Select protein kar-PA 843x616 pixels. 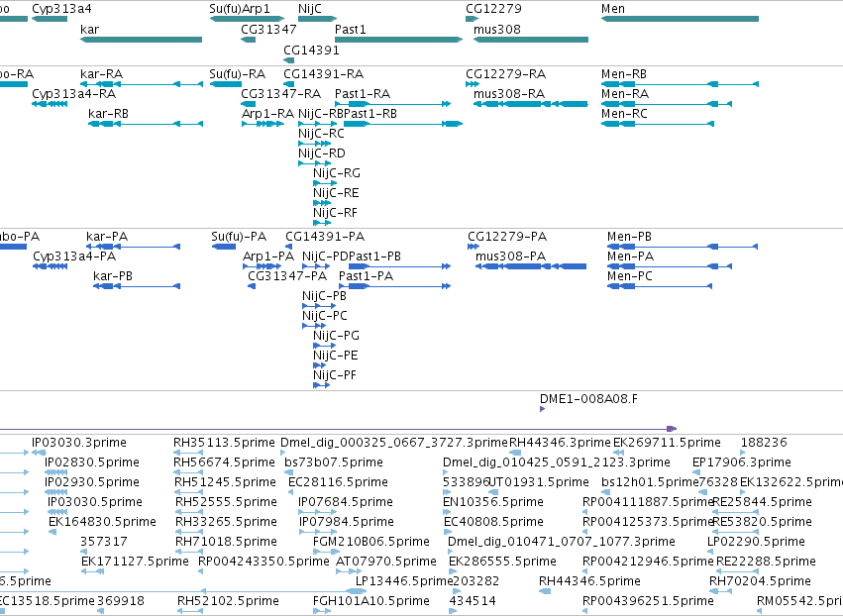point(133,247)
